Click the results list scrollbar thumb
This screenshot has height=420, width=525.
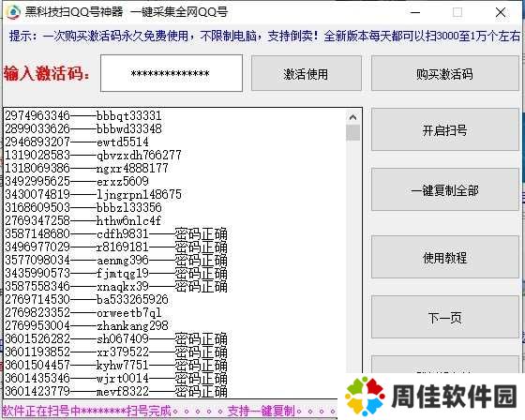coord(352,132)
